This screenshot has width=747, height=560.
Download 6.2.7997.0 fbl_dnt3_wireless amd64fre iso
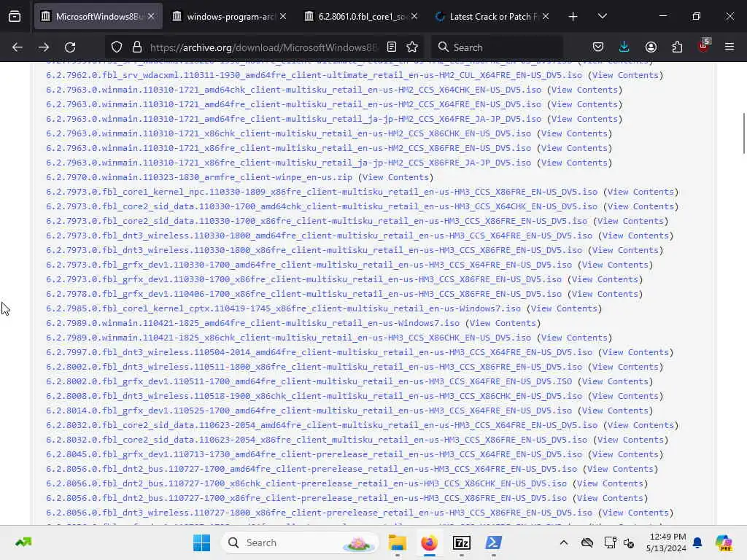[x=320, y=352]
